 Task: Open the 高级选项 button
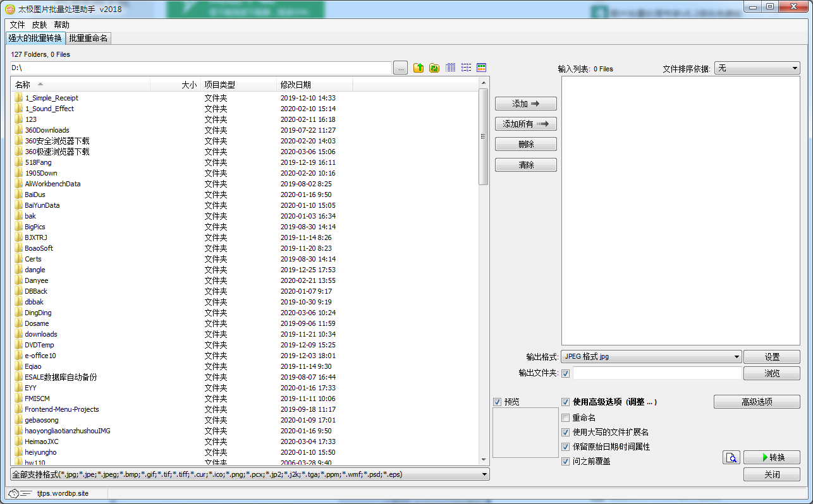coord(757,402)
